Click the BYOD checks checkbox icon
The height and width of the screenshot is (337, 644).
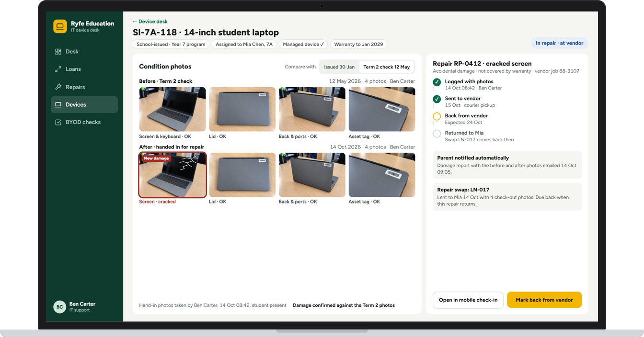pyautogui.click(x=58, y=122)
